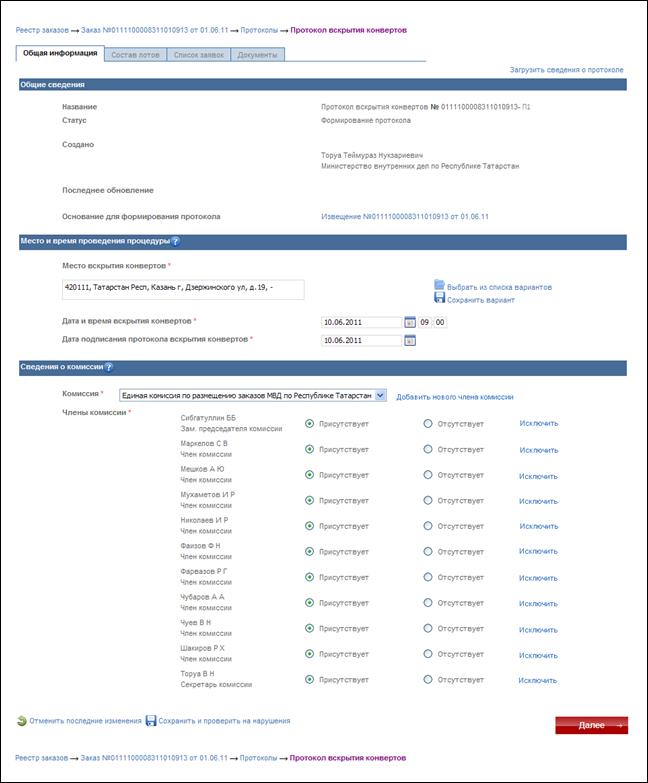Viewport: 648px width, 783px height.
Task: Mark Чуев В Н as Отсутствует
Action: 428,628
